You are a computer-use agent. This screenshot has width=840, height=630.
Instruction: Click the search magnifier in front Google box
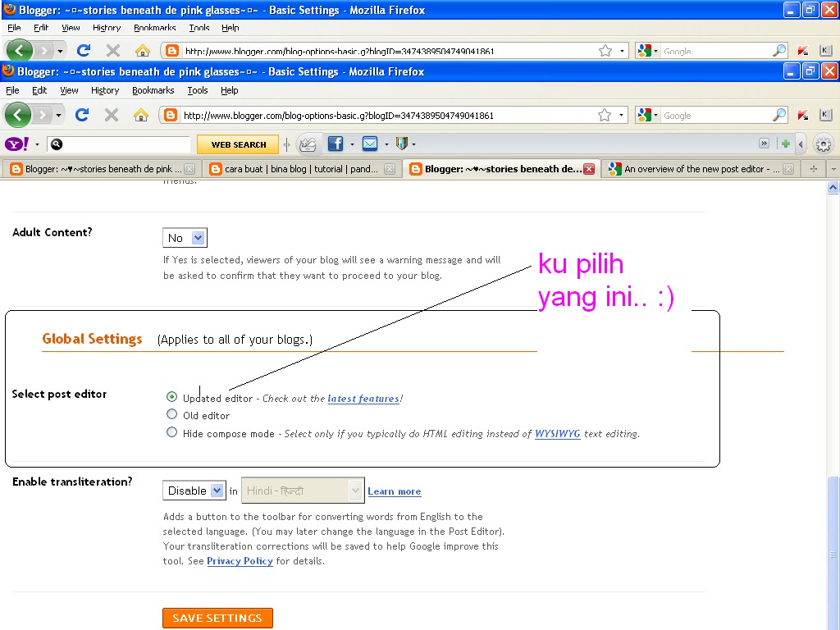(779, 115)
